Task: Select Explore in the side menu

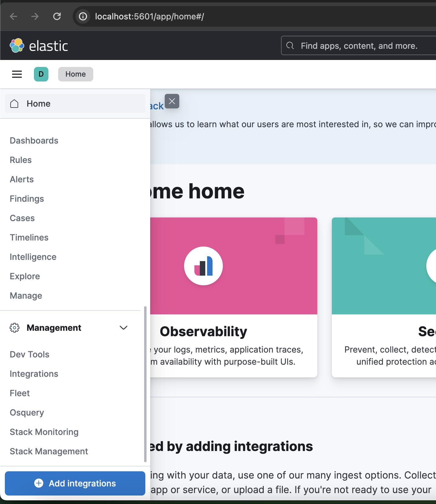Action: [x=25, y=276]
